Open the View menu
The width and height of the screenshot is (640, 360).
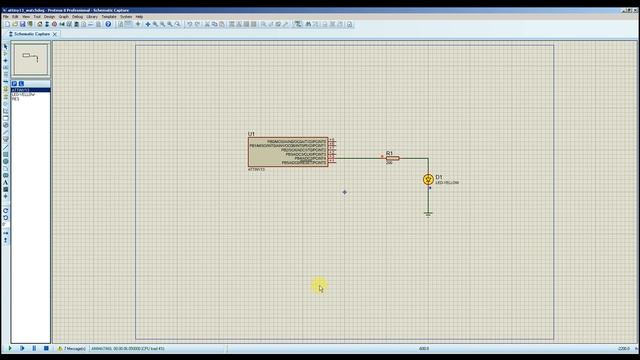26,17
